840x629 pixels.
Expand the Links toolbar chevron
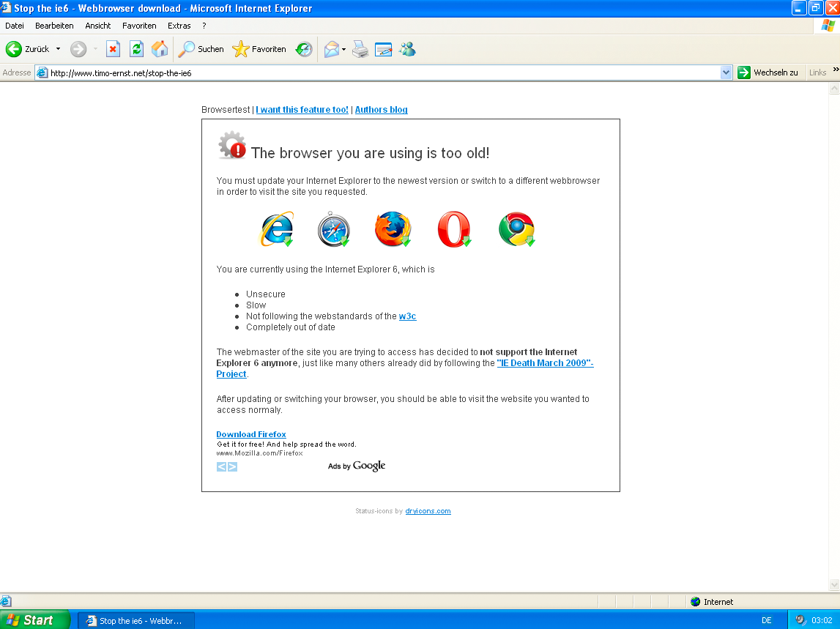[x=836, y=70]
